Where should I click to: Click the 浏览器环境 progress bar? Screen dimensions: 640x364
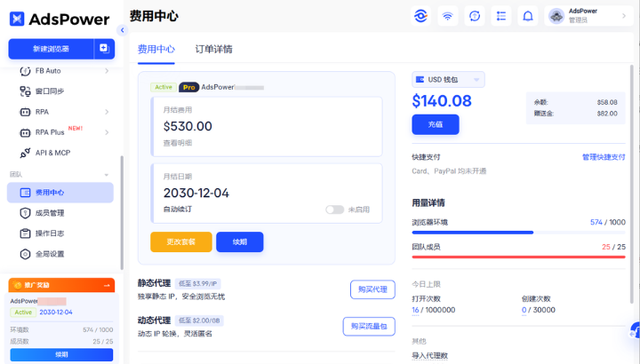pos(519,233)
